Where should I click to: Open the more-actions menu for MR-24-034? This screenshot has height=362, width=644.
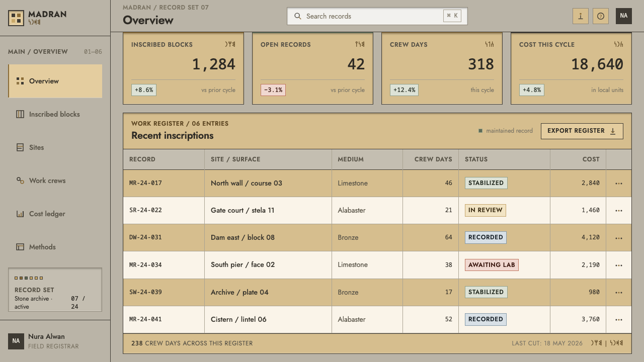click(619, 265)
